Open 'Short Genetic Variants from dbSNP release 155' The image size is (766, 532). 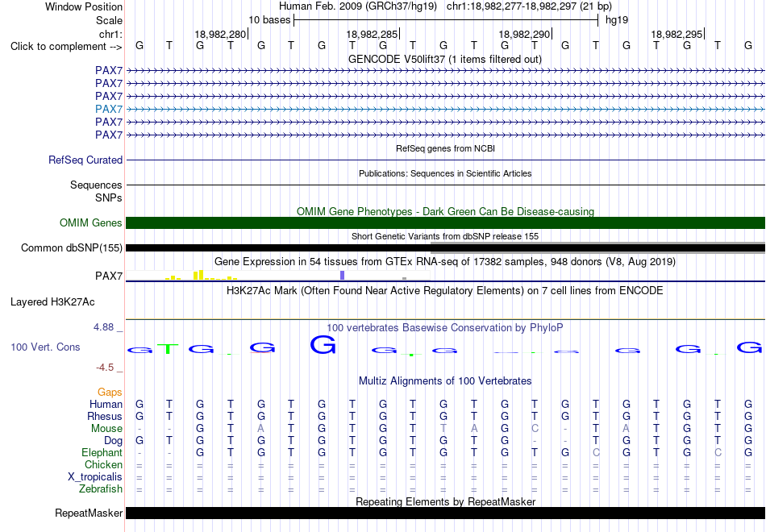445,236
